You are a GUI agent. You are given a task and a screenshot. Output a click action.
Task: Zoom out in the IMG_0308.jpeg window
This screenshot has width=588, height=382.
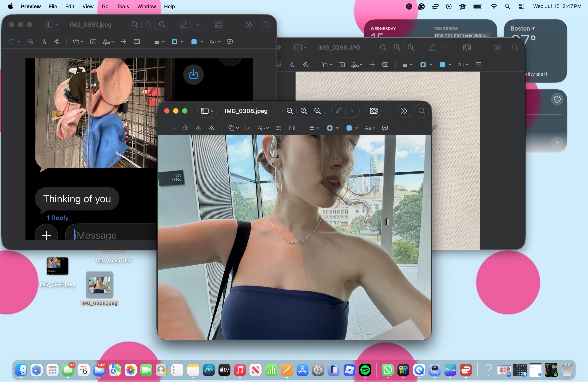coord(290,111)
